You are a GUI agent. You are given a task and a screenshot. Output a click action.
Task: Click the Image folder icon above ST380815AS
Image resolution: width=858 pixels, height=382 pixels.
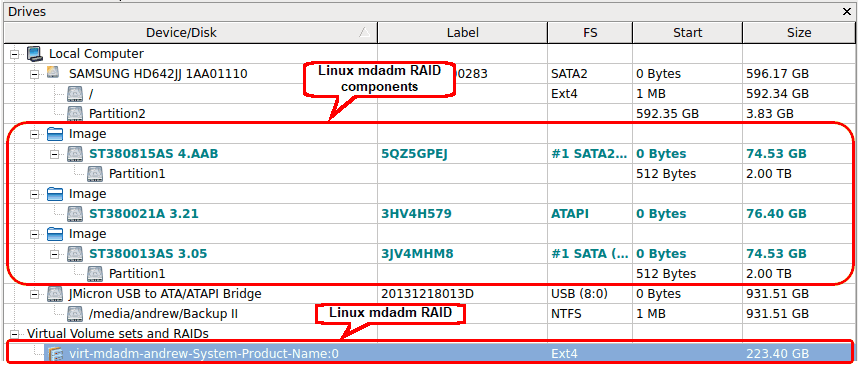point(55,134)
